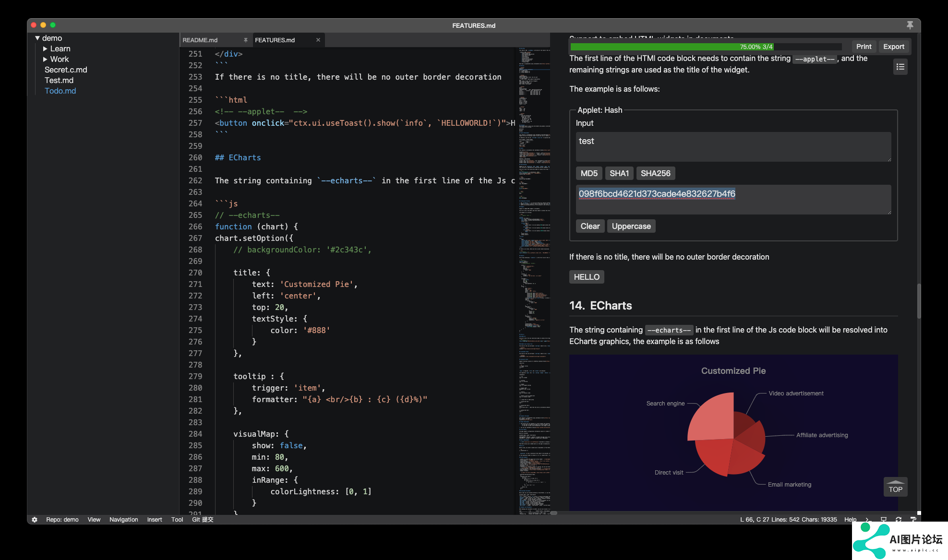Click the 'Customized Pie' chart title
This screenshot has height=560, width=948.
[733, 371]
